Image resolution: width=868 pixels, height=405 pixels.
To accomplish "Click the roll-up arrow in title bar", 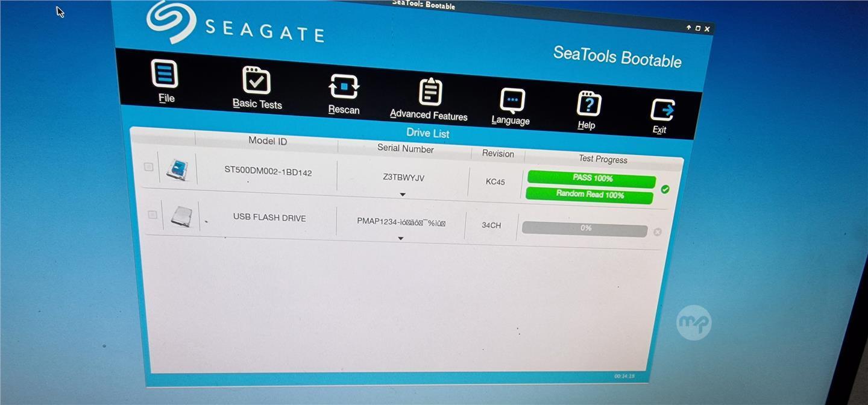I will pyautogui.click(x=688, y=27).
